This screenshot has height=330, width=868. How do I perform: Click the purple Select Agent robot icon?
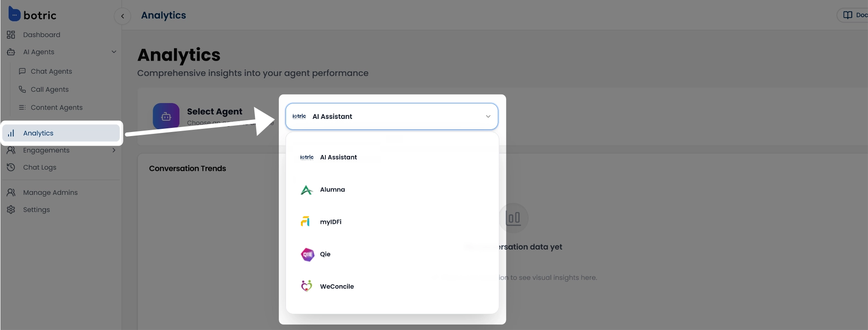[x=166, y=116]
